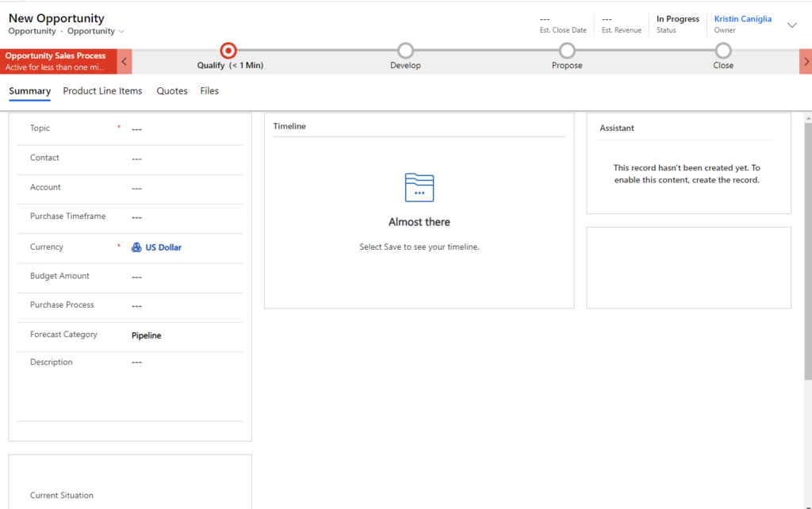Select the Develop stage circle
The image size is (812, 509).
click(405, 51)
